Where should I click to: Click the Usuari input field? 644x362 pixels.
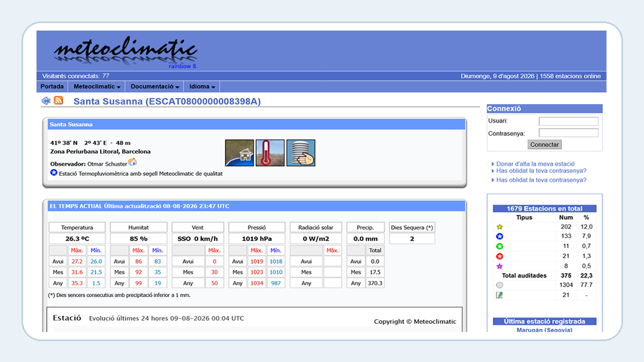(x=568, y=121)
